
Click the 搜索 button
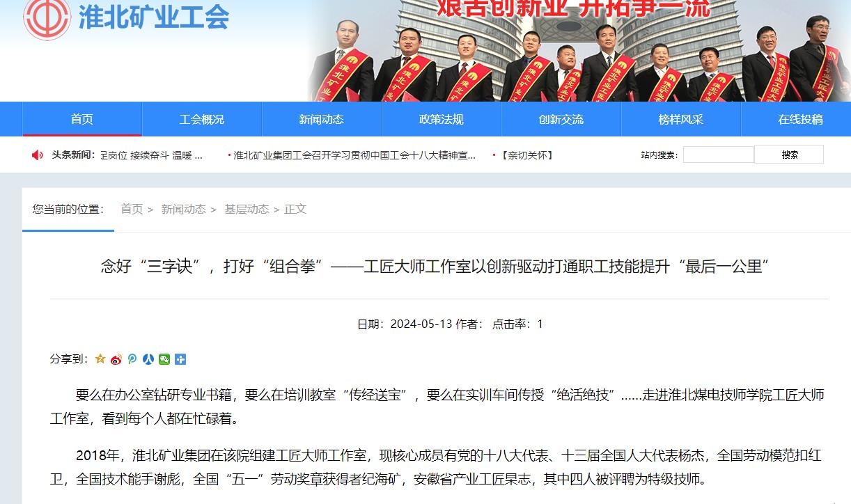click(789, 155)
